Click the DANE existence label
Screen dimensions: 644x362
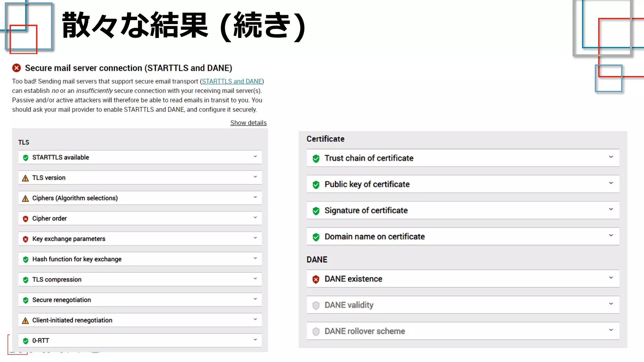(353, 279)
